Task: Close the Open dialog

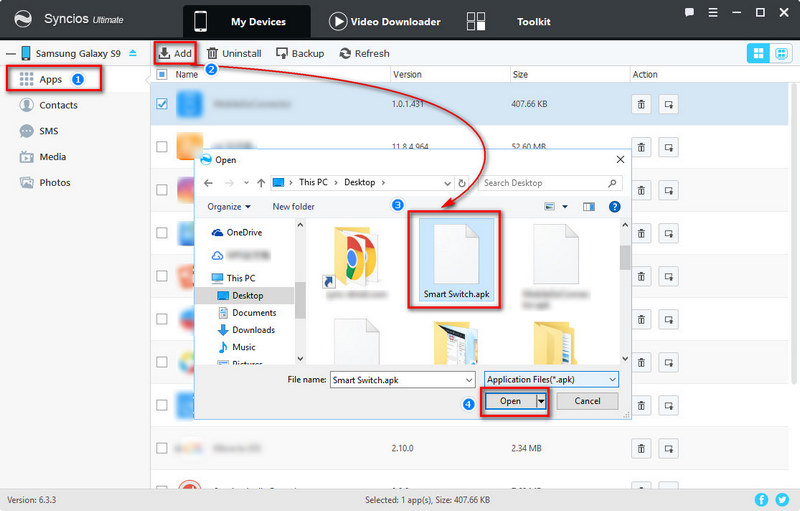Action: point(620,160)
